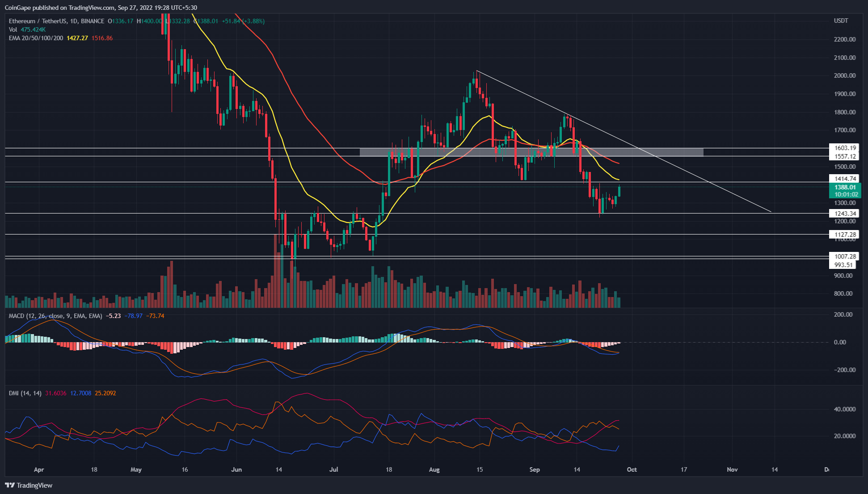This screenshot has height=494, width=868.
Task: Click the 1007.28 price level tag
Action: [x=845, y=256]
